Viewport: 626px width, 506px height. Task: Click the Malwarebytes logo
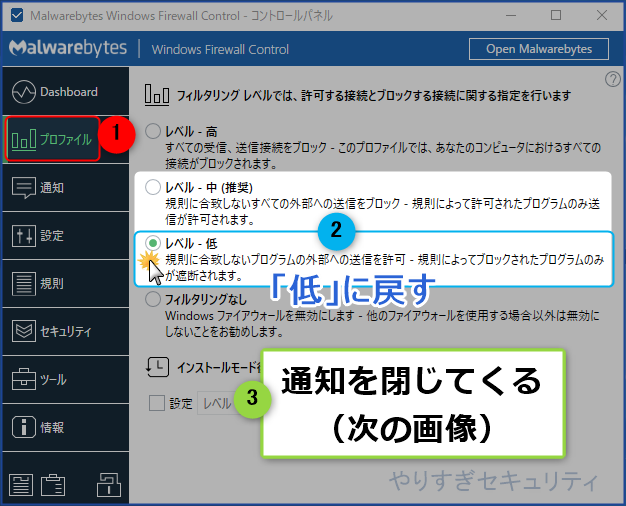pos(68,48)
